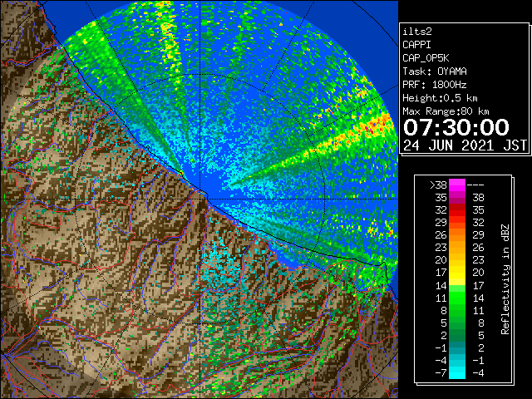Pick the magenta >38 dBZ color band
Viewport: 532px width, 399px height.
pos(457,185)
